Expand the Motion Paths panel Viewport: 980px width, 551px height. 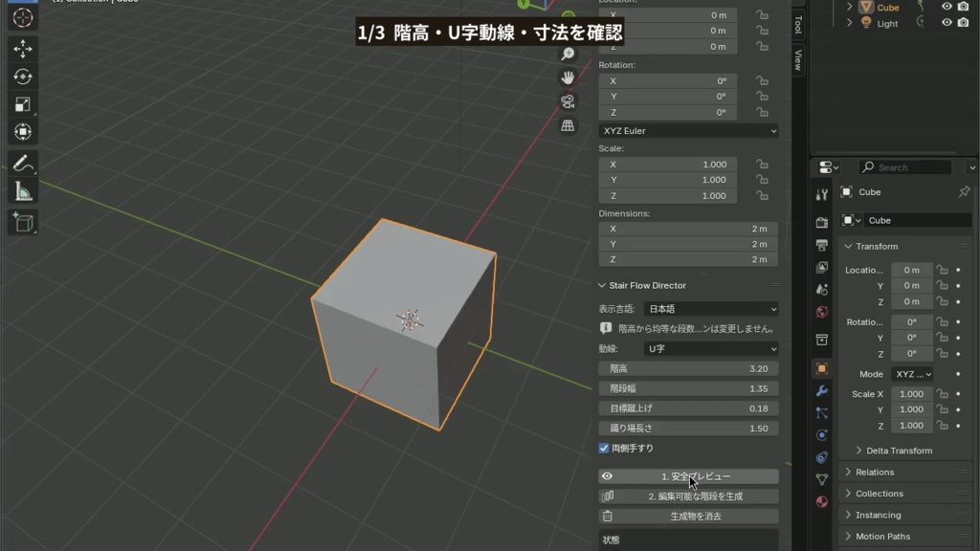pos(848,537)
